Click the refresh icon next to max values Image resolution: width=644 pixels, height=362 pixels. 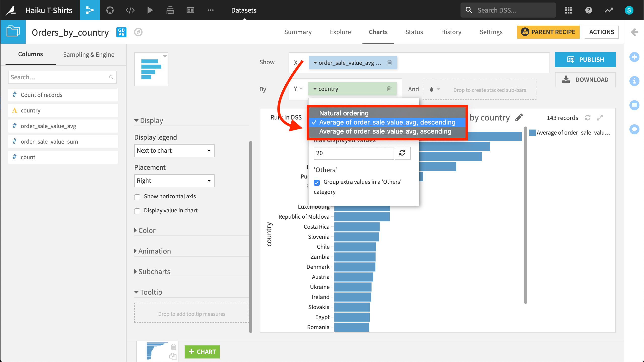point(402,153)
